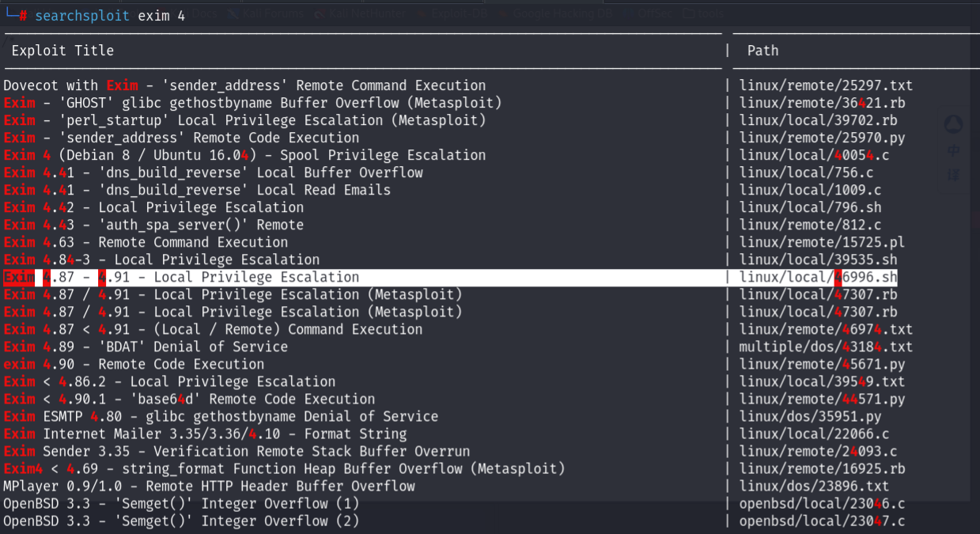Viewport: 980px width, 534px height.
Task: Select OpenBSD 3.3 'Semget()' Integer Overflow (1)
Action: coord(181,503)
